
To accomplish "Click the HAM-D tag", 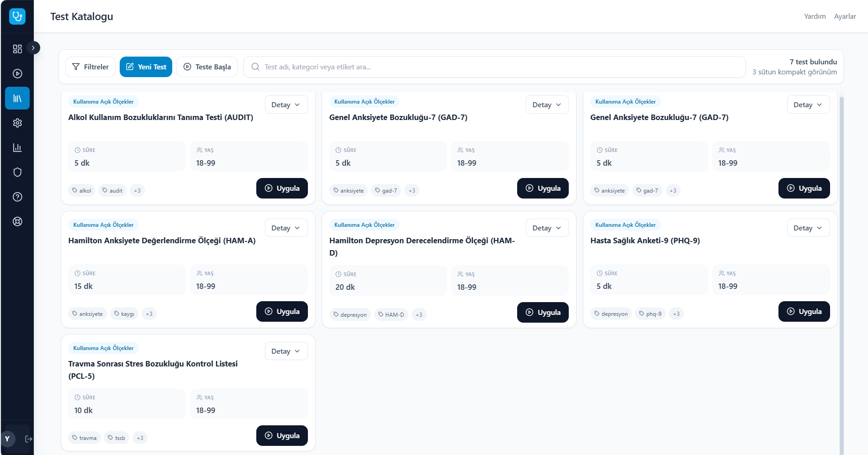I will pos(391,314).
